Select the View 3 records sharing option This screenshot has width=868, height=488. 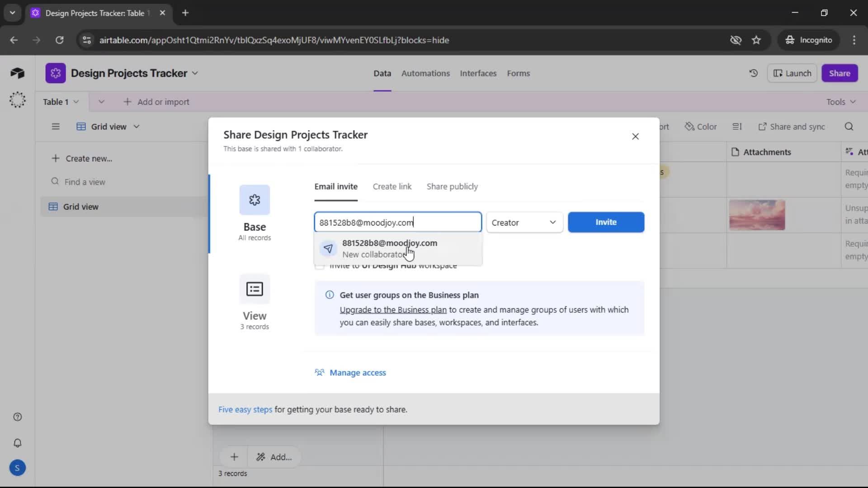pyautogui.click(x=255, y=302)
